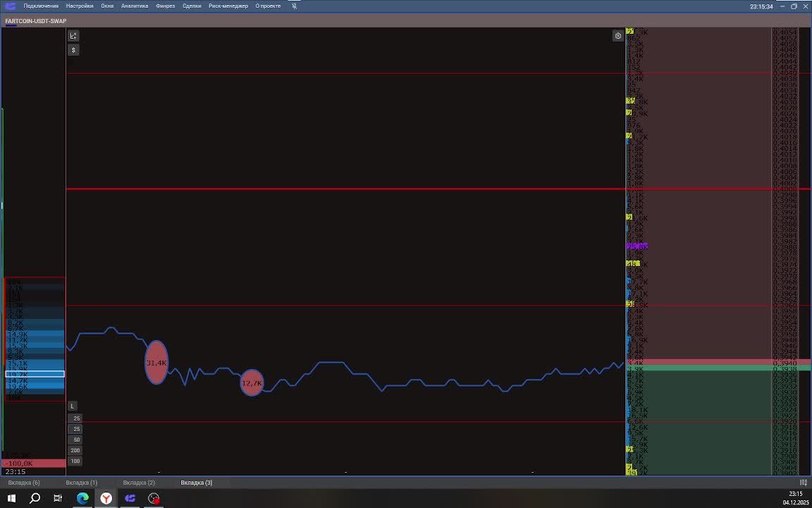Click the grid layout icon beside the tabs
This screenshot has height=508, width=812.
804,483
